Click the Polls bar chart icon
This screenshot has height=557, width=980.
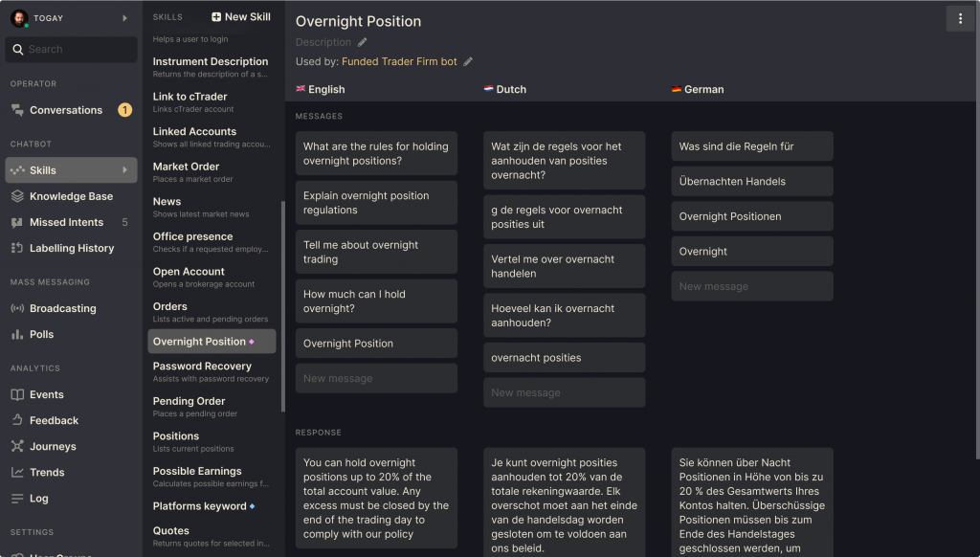17,335
